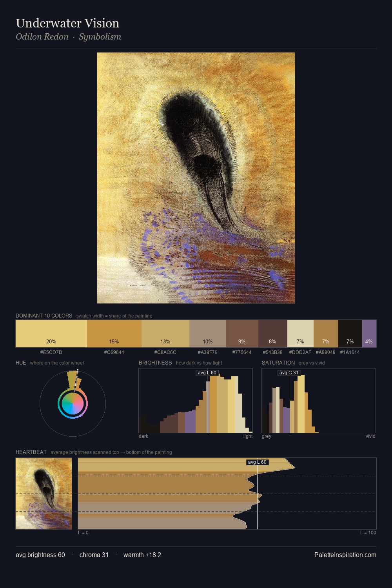392x588 pixels.
Task: Choose the 7% near-black swatch #1A1614
Action: pyautogui.click(x=350, y=334)
